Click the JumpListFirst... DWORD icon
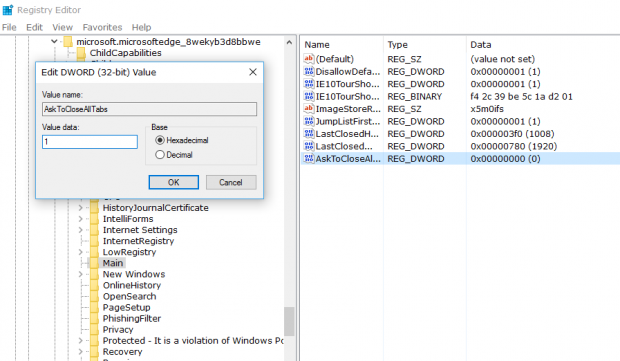Screen dimensions: 620x361 tap(309, 121)
